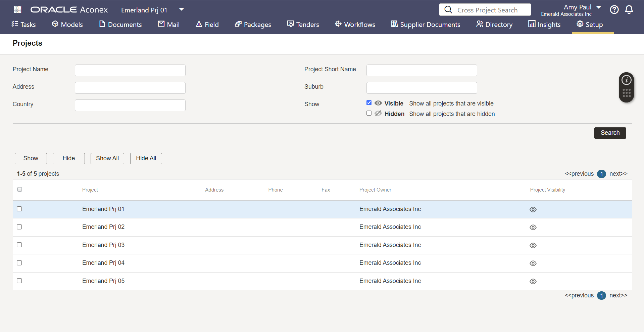Focus the Project Name input field

coord(130,71)
